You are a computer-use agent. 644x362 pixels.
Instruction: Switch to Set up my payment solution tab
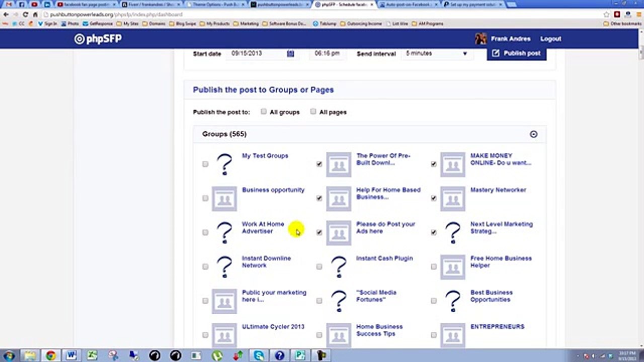point(473,5)
